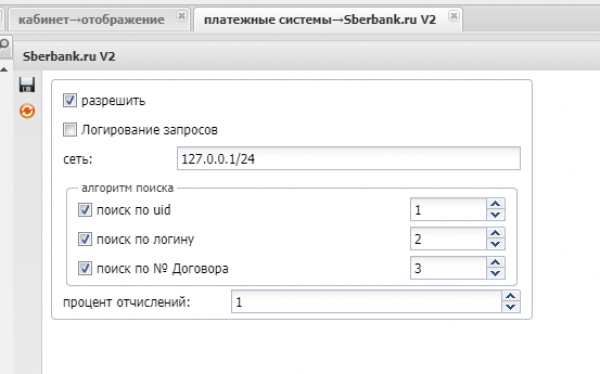Uncheck поиск по логину checkbox
The image size is (600, 374).
click(x=85, y=239)
